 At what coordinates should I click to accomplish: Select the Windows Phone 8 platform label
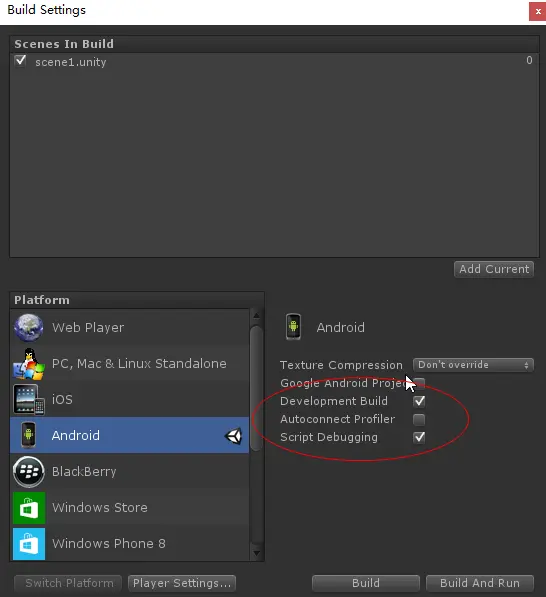pyautogui.click(x=109, y=543)
